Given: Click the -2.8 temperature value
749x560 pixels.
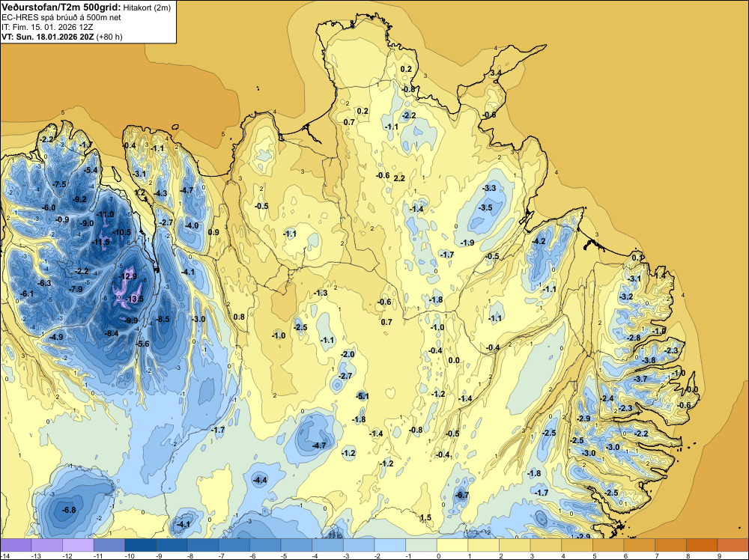Looking at the screenshot, I should [634, 338].
